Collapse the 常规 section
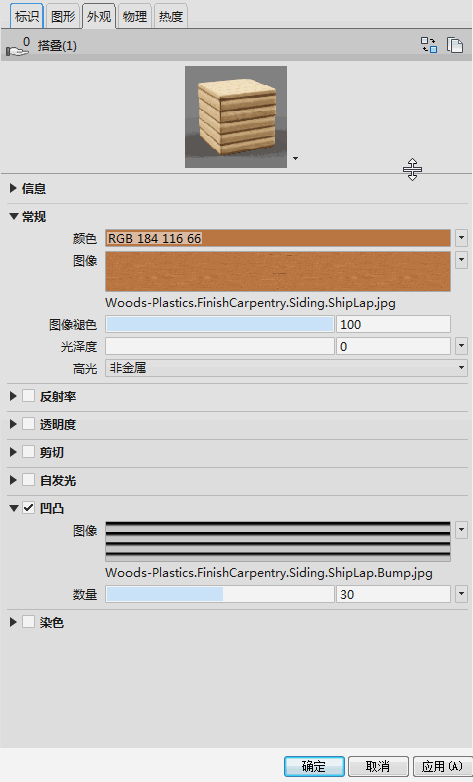473x782 pixels. 13,216
